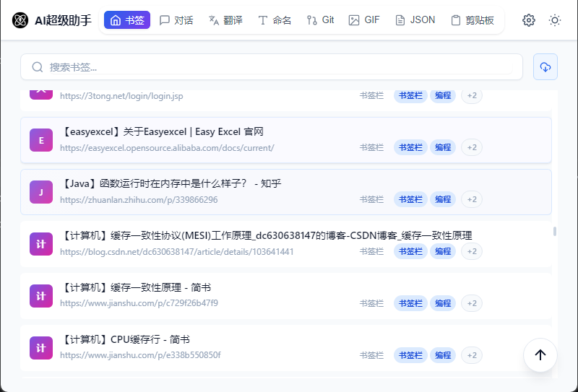The image size is (578, 392).
Task: Expand +2 tags on 3tong row
Action: click(x=472, y=96)
